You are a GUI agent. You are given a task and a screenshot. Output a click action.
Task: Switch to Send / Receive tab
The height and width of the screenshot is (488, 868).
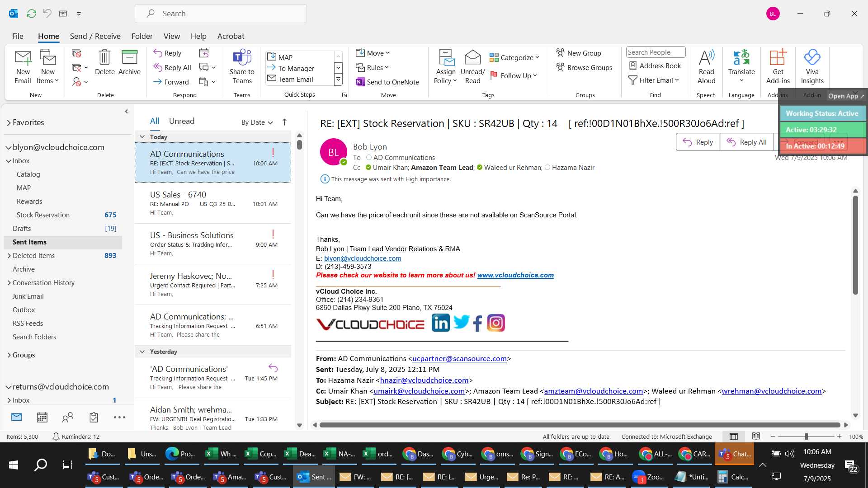click(95, 36)
